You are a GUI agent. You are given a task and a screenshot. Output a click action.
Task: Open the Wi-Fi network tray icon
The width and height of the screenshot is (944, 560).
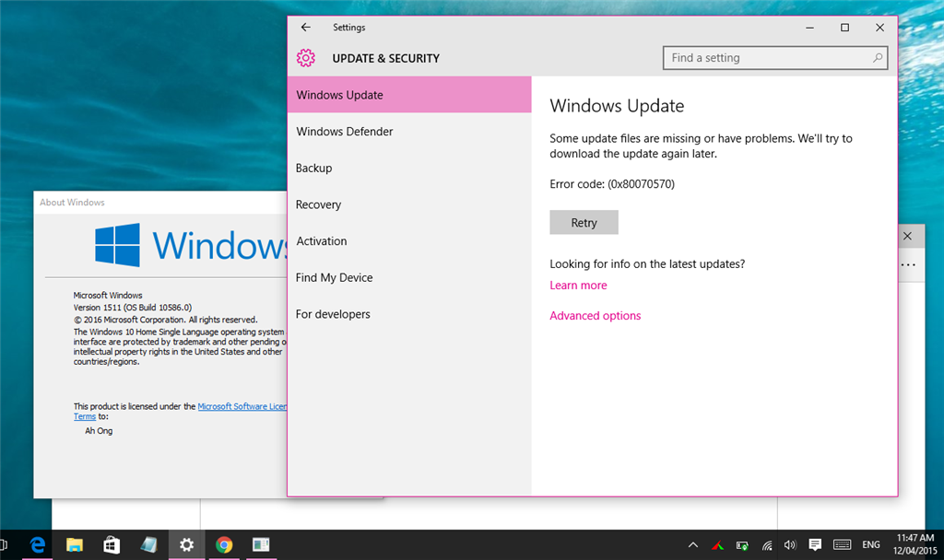point(767,545)
